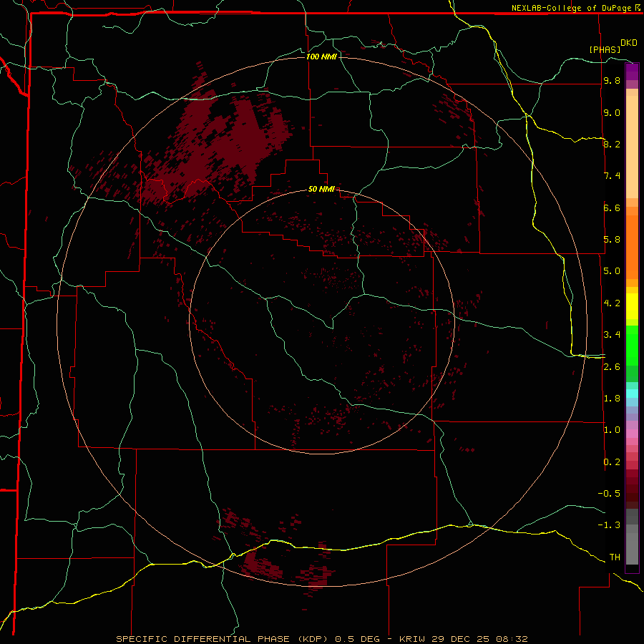Viewport: 644px width, 644px height.
Task: Click the [PHAS] legend label
Action: [x=605, y=49]
